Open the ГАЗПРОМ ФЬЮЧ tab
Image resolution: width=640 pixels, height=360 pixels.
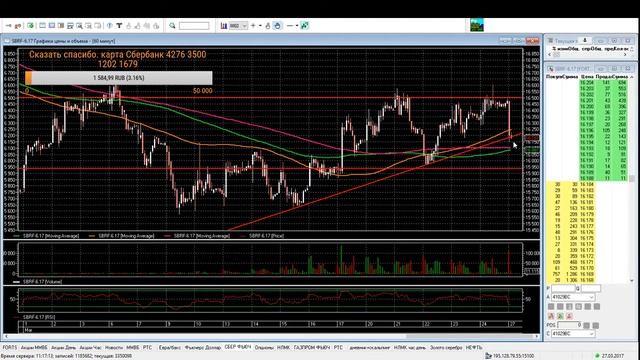click(312, 347)
